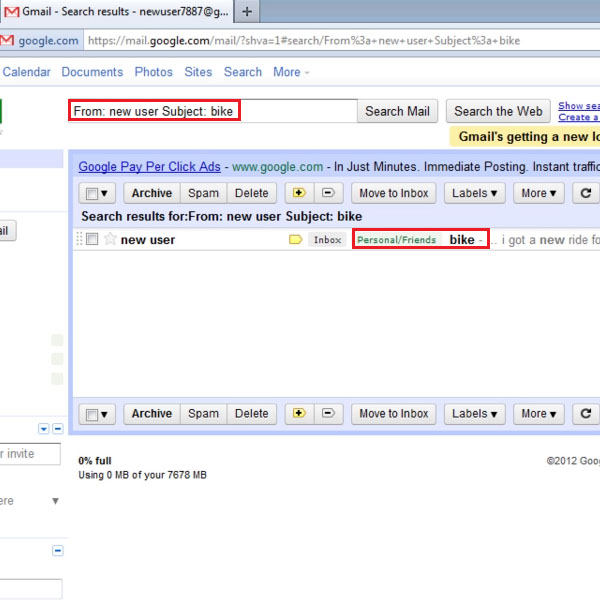
Task: Click the browser URL address field
Action: point(342,41)
